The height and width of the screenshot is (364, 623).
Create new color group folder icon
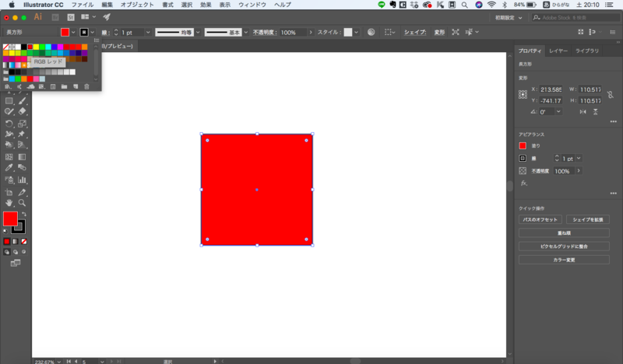tap(65, 86)
